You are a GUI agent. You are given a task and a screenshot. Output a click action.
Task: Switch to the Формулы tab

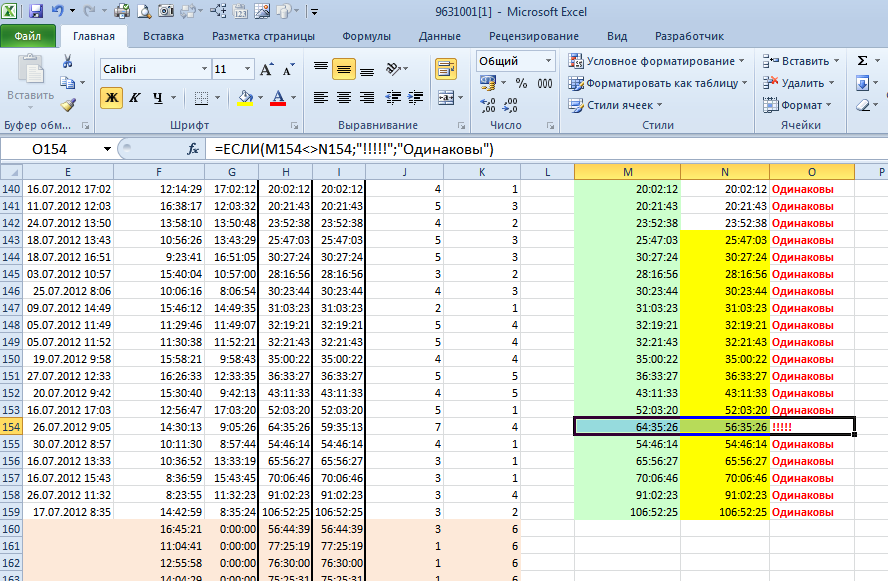click(x=366, y=36)
